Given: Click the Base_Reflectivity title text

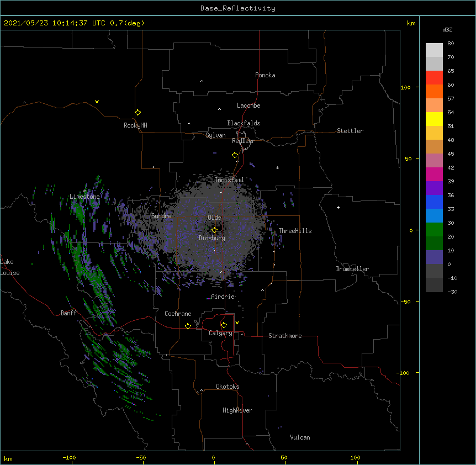Looking at the screenshot, I should point(237,8).
